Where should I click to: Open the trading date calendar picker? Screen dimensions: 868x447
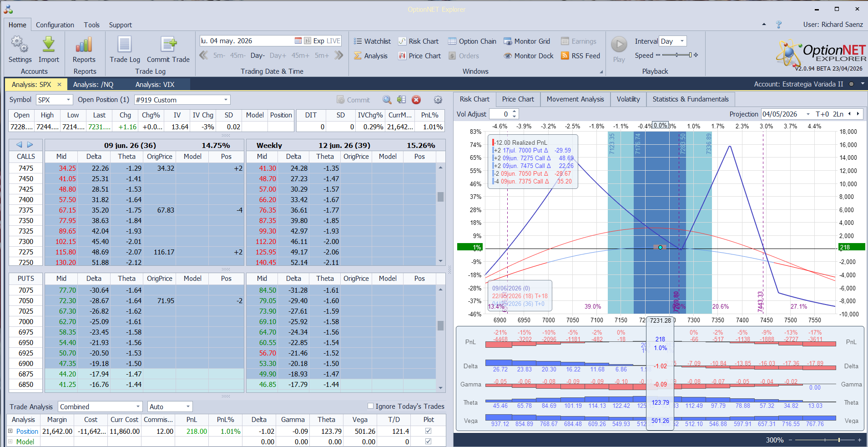click(298, 41)
